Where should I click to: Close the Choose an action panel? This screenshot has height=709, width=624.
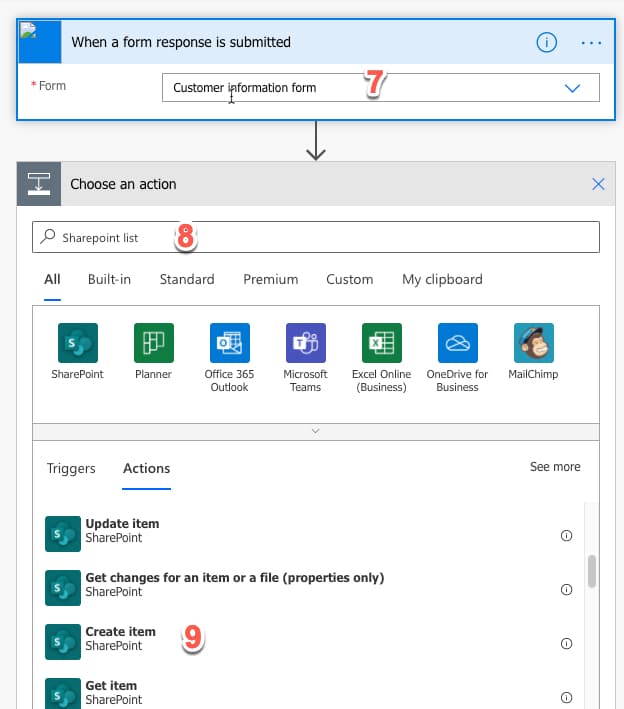click(598, 184)
